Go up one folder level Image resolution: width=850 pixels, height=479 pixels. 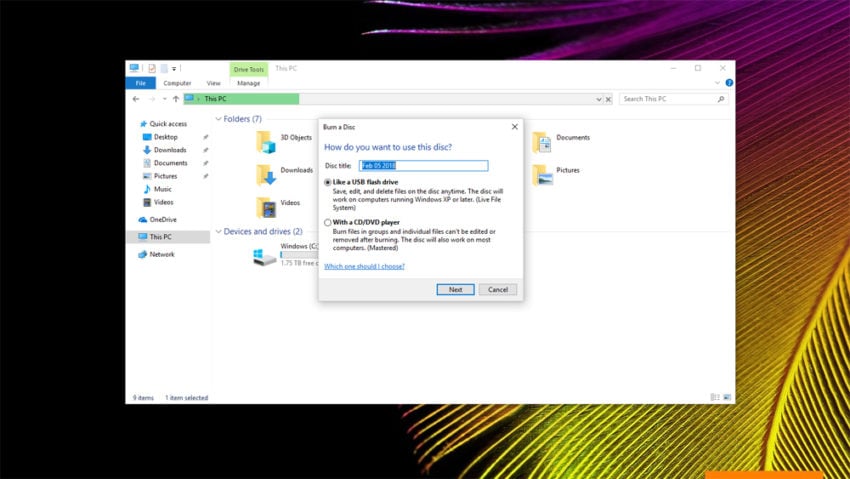tap(176, 99)
